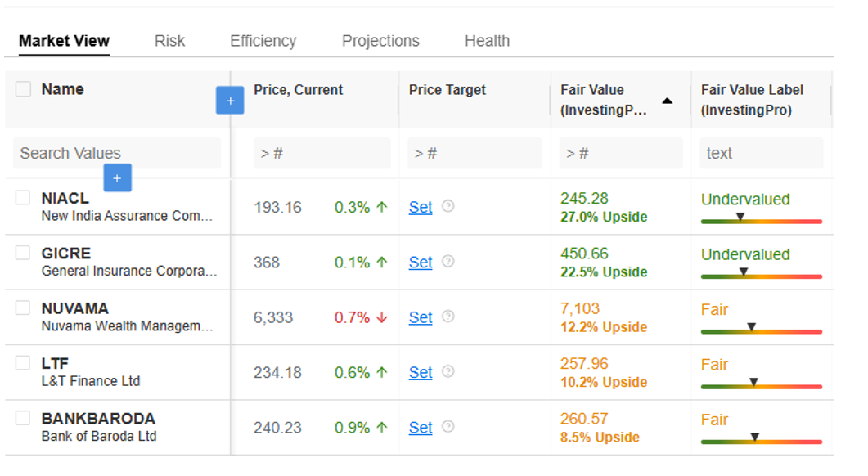Screen dimensions: 868x476
Task: Tick the NIACL row checkbox
Action: [23, 198]
